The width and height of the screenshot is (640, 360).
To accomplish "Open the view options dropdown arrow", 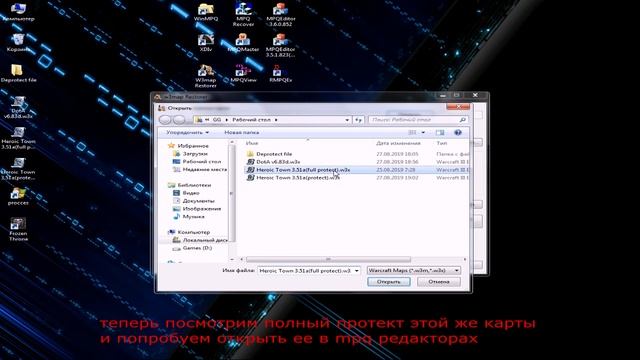I will 423,133.
